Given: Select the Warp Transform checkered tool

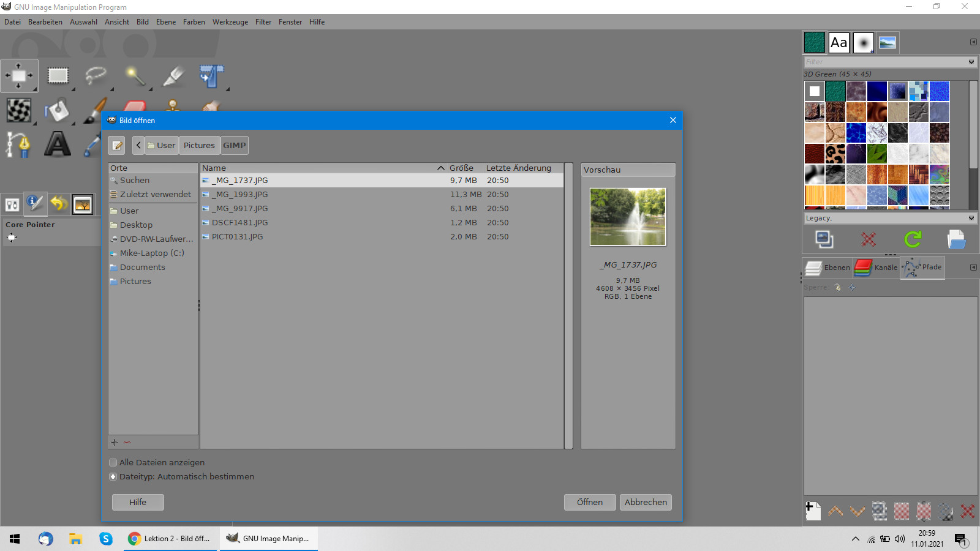Looking at the screenshot, I should pyautogui.click(x=19, y=111).
